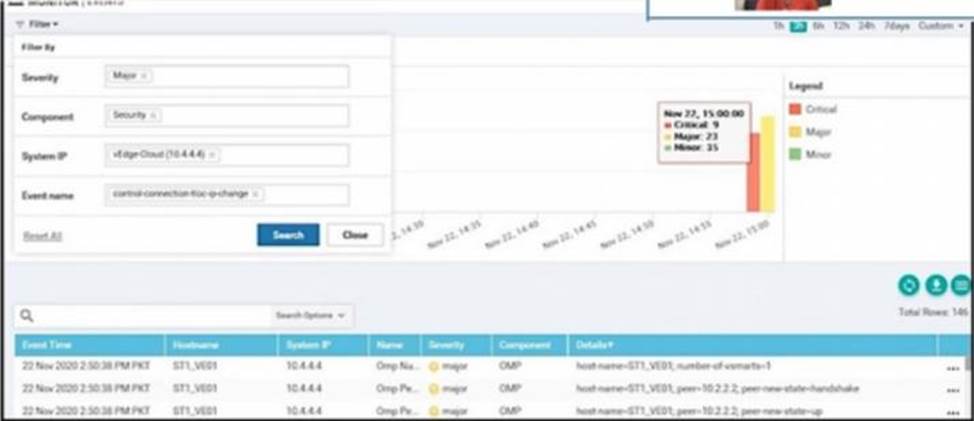Click the Reset All link
974x421 pixels.
[x=42, y=236]
